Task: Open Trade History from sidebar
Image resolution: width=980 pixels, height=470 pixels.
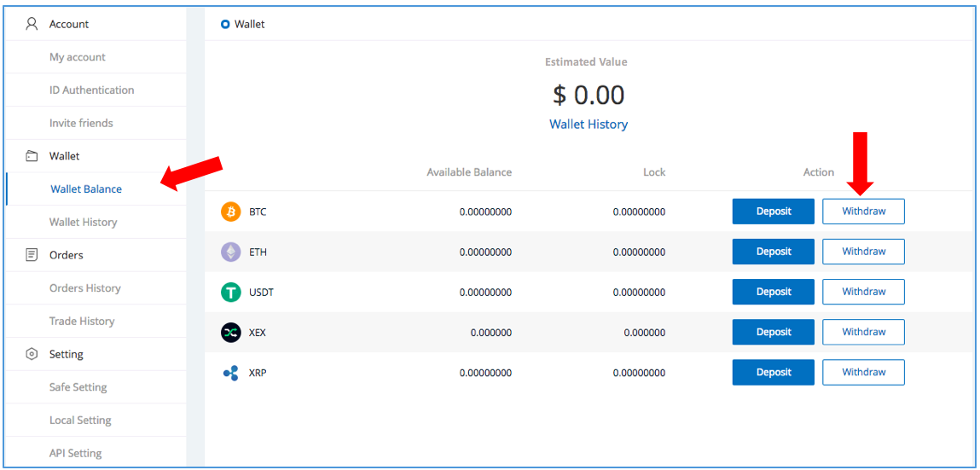Action: click(x=82, y=322)
